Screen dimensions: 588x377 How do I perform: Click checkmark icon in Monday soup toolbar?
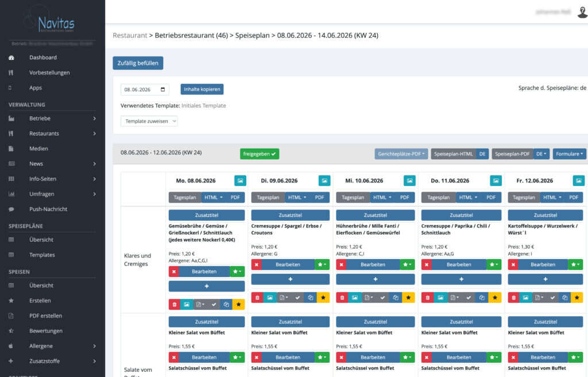click(x=214, y=305)
